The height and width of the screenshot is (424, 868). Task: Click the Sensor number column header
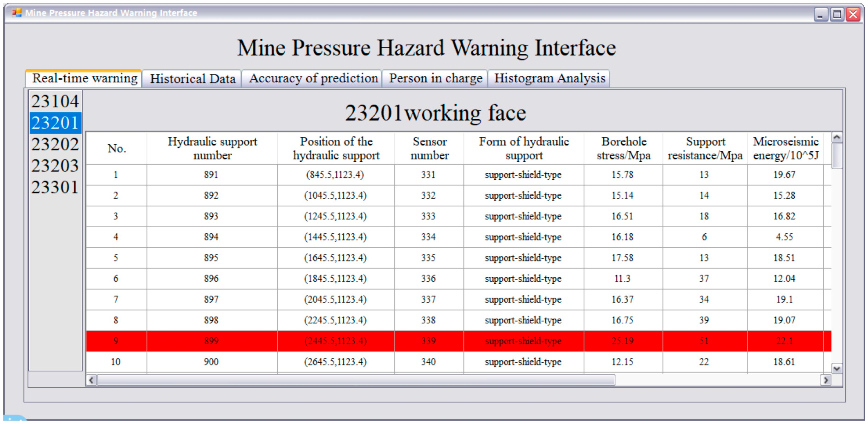429,148
